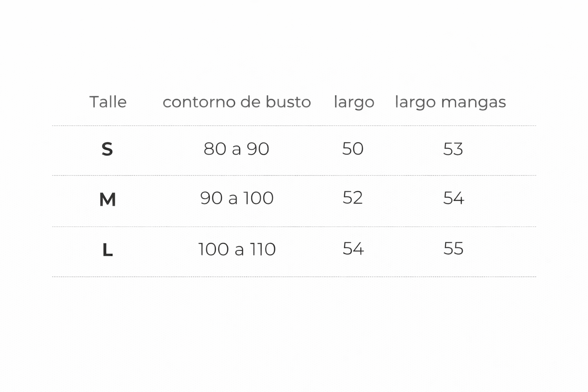Image resolution: width=588 pixels, height=392 pixels.
Task: Select the size S row label
Action: click(x=107, y=149)
